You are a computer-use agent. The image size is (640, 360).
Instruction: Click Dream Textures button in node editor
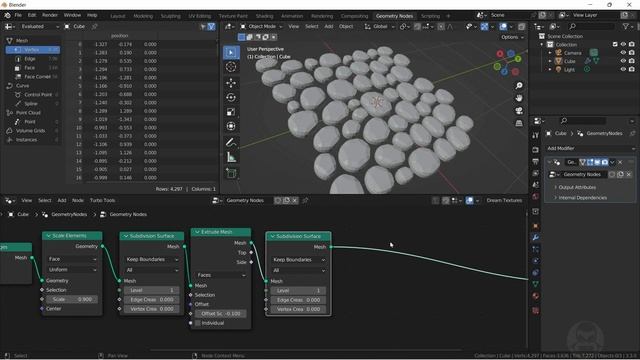(x=504, y=200)
